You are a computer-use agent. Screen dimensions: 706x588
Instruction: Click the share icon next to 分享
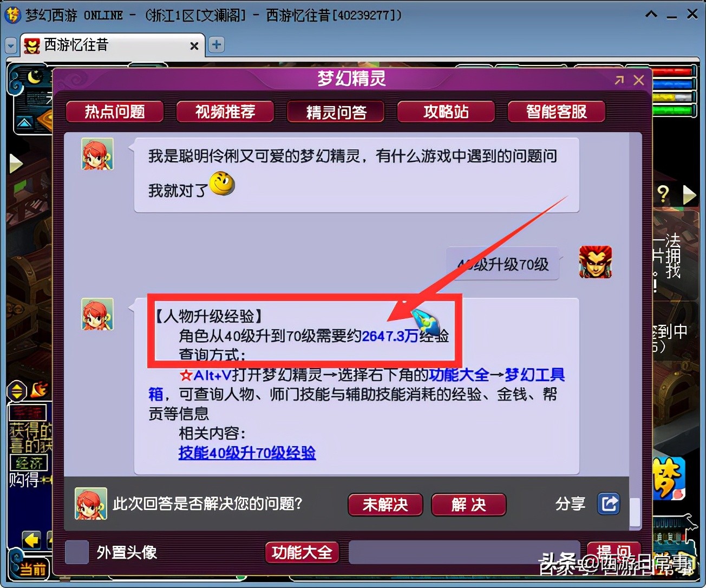pyautogui.click(x=609, y=504)
